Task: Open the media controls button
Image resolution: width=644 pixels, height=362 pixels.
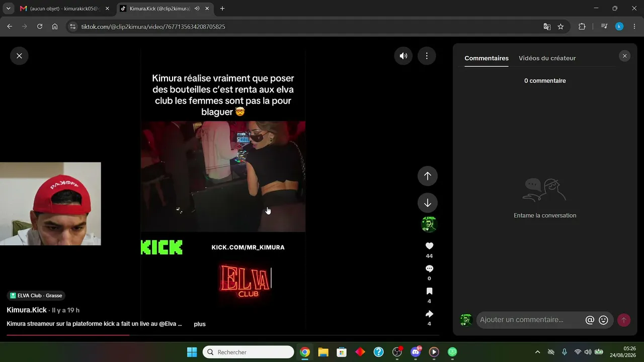Action: (x=604, y=27)
